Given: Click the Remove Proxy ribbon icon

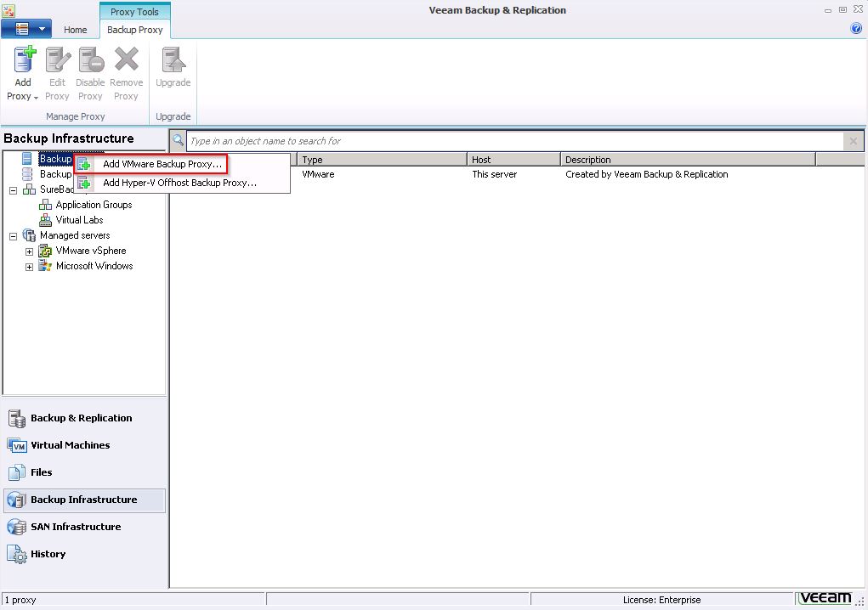Looking at the screenshot, I should pyautogui.click(x=126, y=59).
